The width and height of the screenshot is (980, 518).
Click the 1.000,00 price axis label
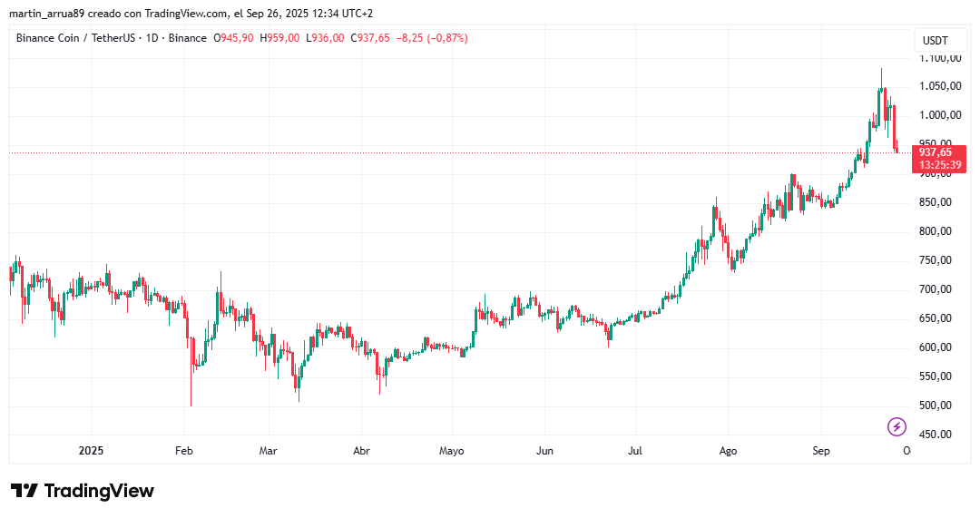click(x=941, y=115)
